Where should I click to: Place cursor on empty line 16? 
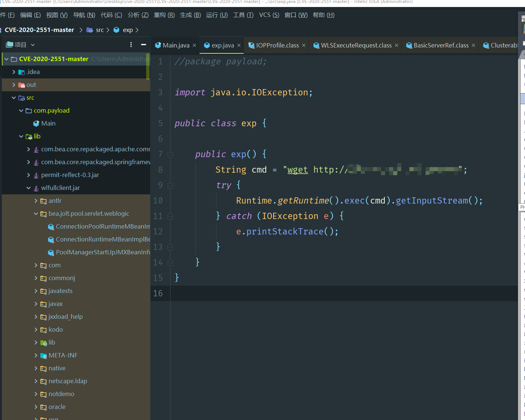tap(344, 293)
